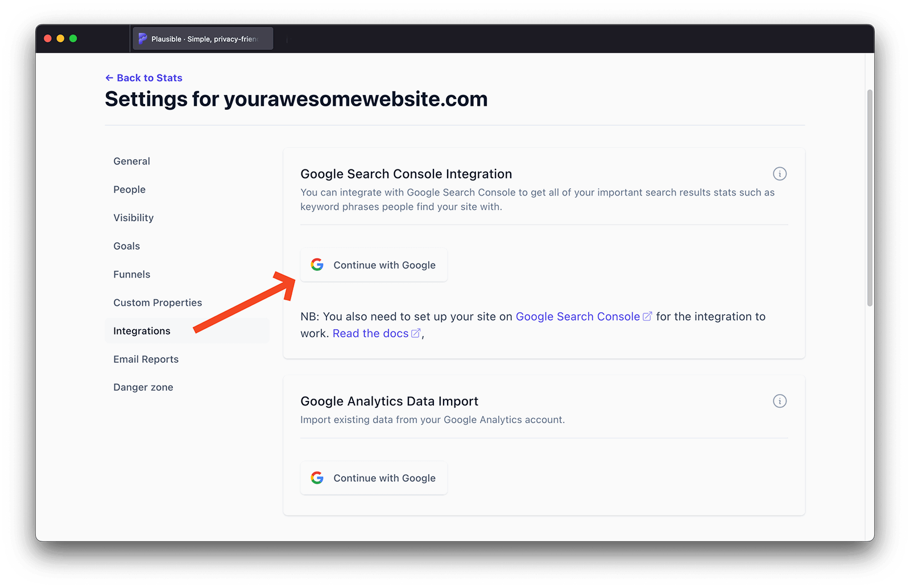The image size is (910, 588).
Task: Open the General settings section
Action: tap(131, 162)
